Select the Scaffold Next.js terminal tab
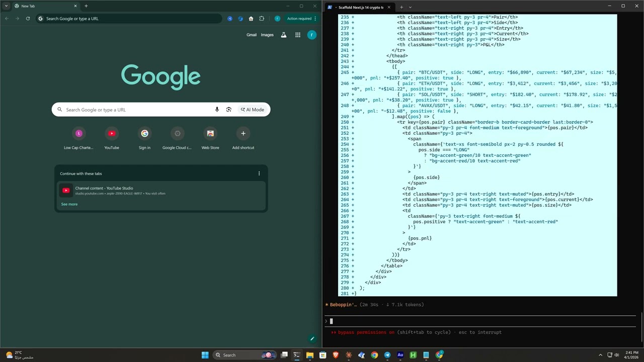The image size is (644, 362). (359, 7)
